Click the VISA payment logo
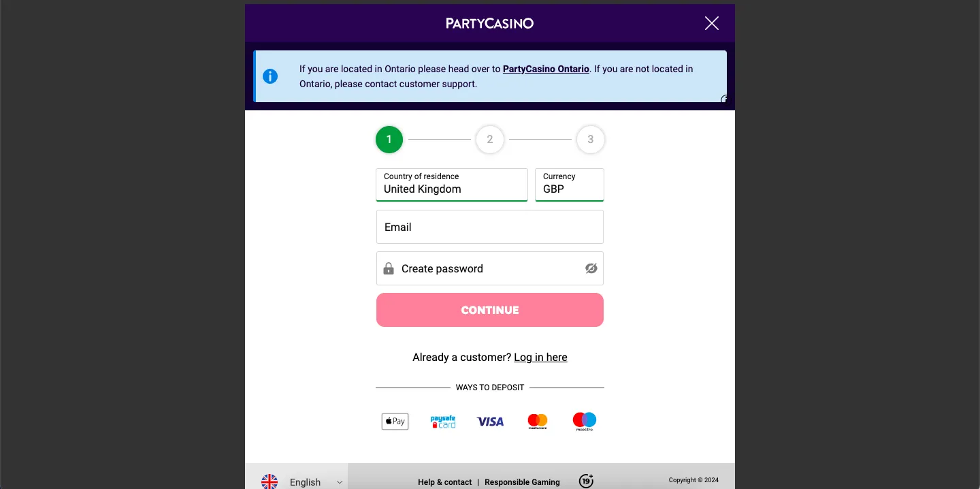Screen dimensions: 980x489 tap(490, 422)
